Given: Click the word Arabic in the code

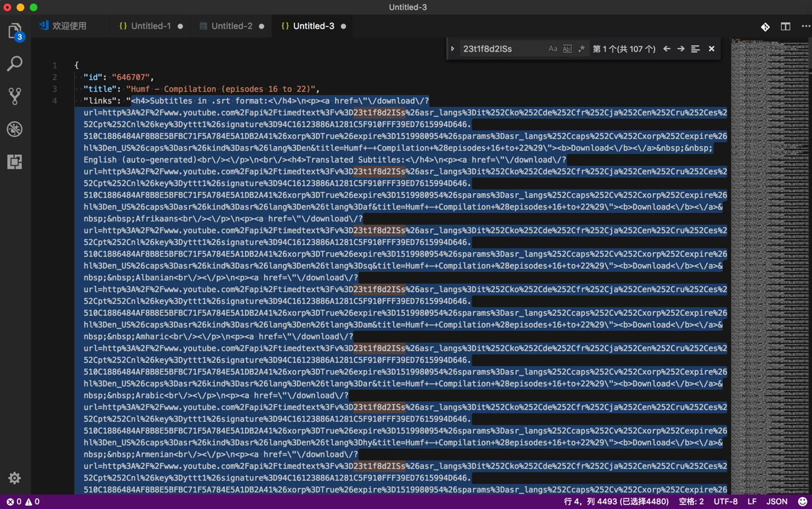Looking at the screenshot, I should (149, 396).
